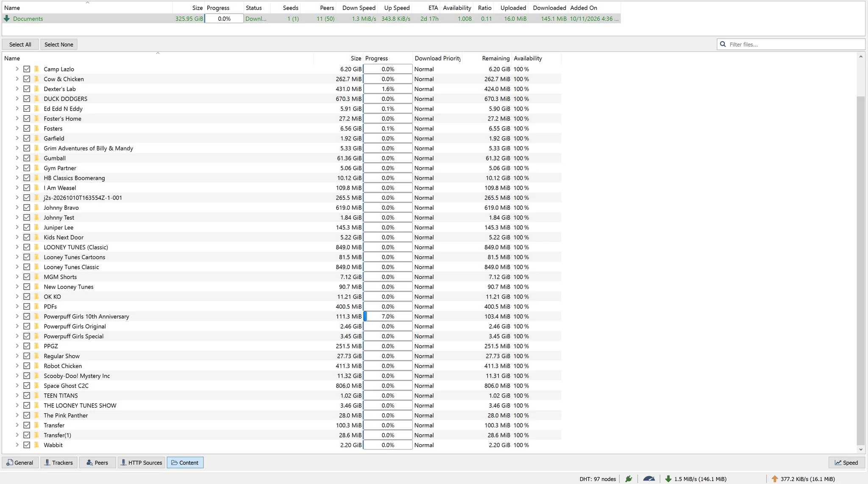Open the Peers tab

coord(97,462)
